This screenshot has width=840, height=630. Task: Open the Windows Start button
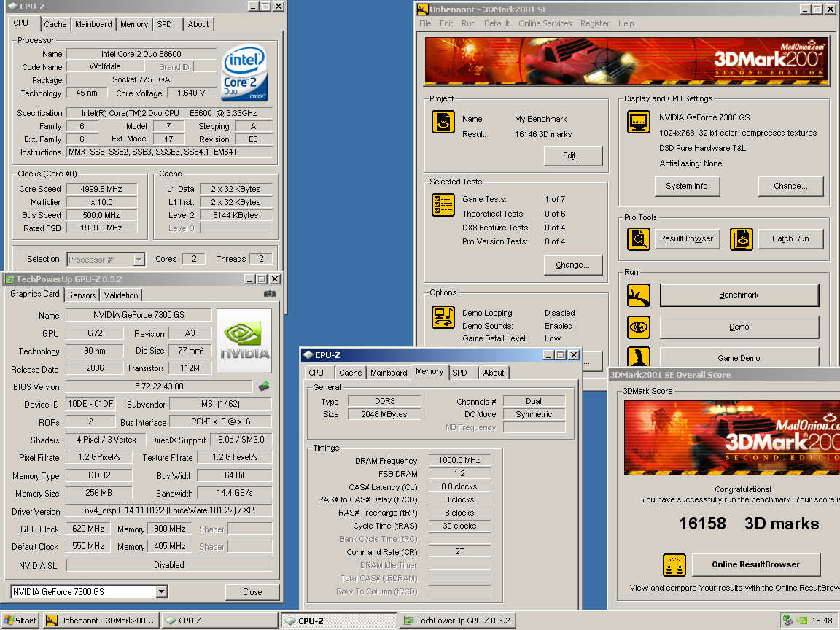pos(21,621)
